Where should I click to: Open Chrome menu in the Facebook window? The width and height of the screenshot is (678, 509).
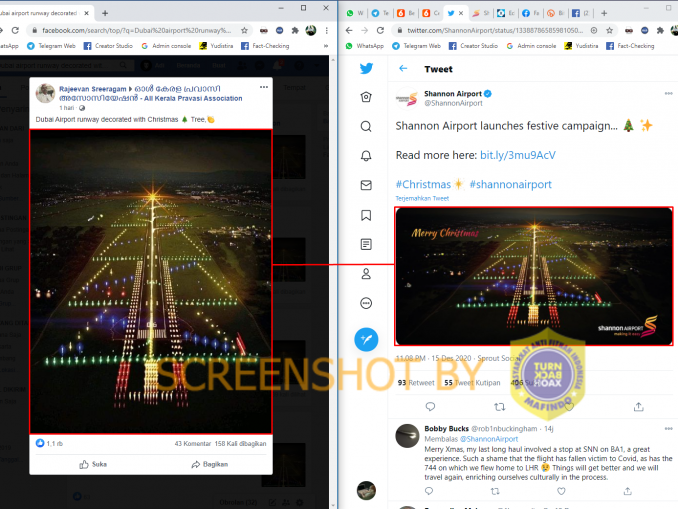pyautogui.click(x=326, y=30)
